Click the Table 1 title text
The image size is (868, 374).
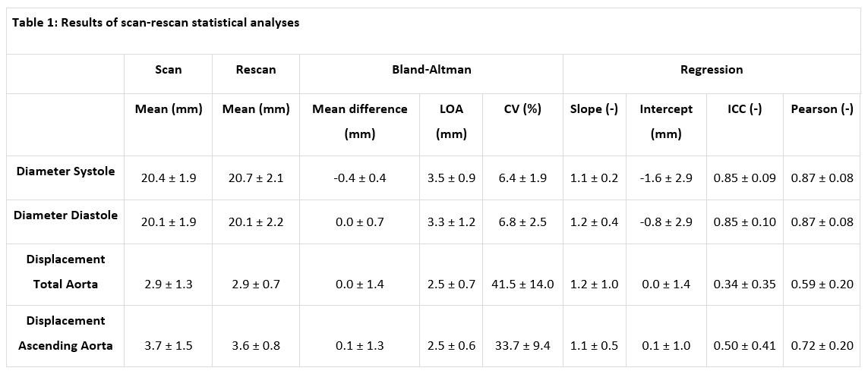pyautogui.click(x=156, y=23)
